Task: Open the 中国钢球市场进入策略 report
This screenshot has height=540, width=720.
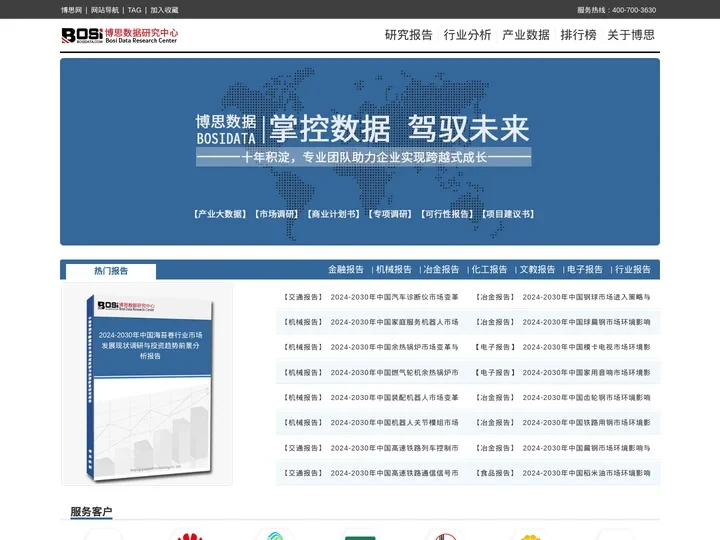Action: pos(586,297)
